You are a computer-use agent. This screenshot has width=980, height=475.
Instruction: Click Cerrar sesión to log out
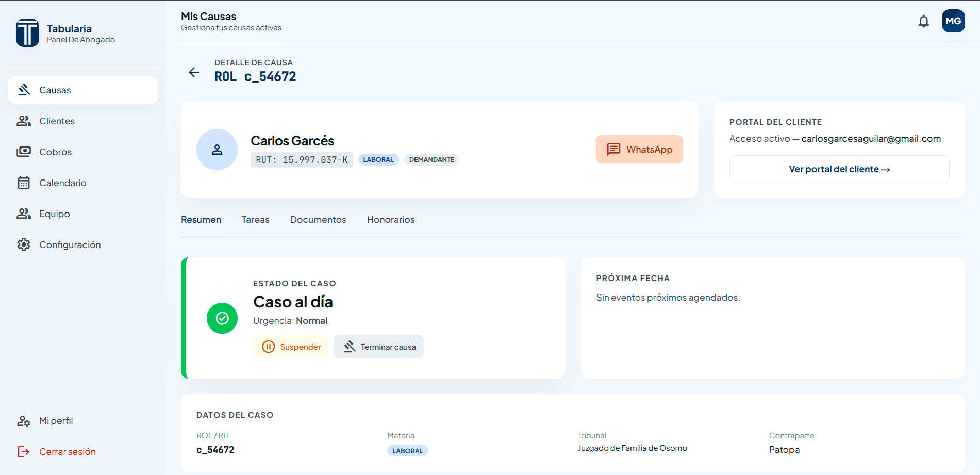pyautogui.click(x=83, y=452)
